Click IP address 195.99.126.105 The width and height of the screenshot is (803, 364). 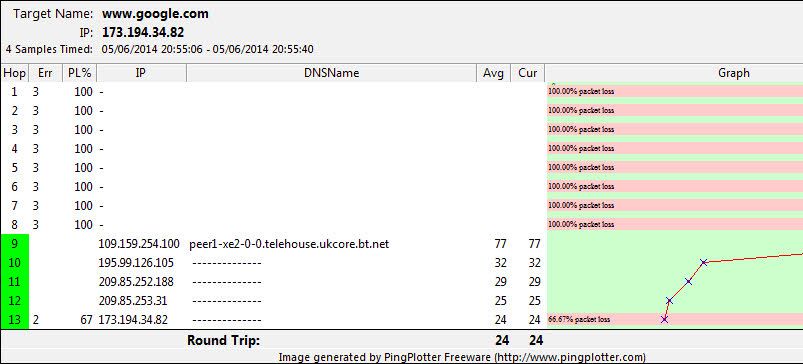tap(136, 263)
